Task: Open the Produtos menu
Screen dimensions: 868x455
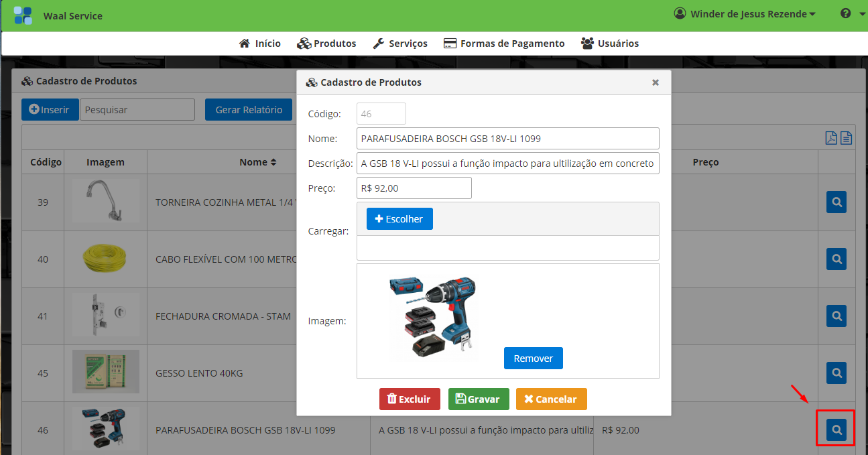Action: point(327,44)
